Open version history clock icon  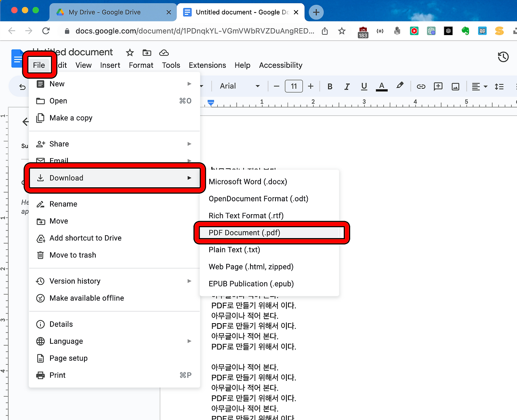503,57
